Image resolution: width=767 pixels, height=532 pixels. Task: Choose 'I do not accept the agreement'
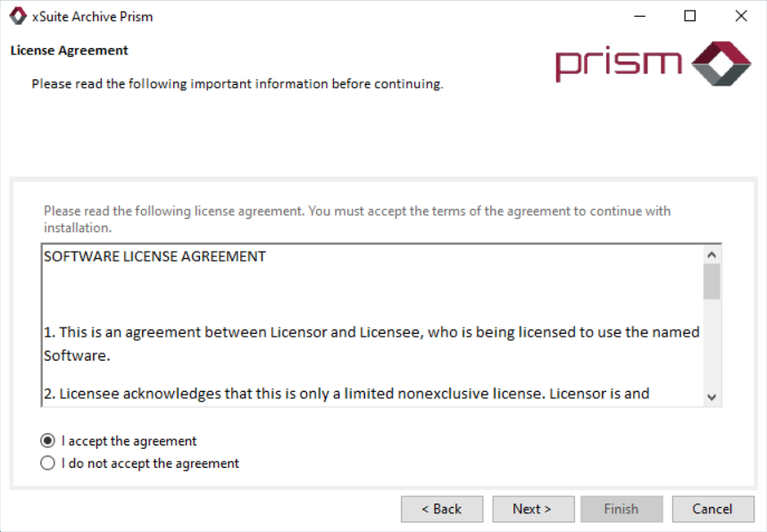pos(48,463)
